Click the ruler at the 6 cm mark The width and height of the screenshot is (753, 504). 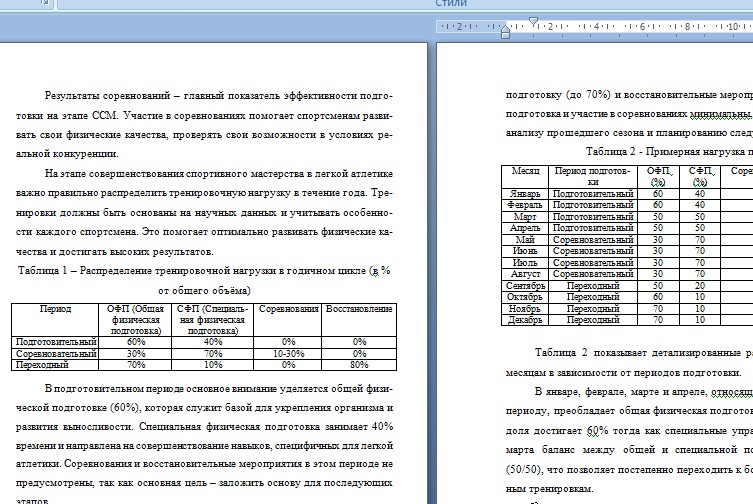pyautogui.click(x=642, y=26)
